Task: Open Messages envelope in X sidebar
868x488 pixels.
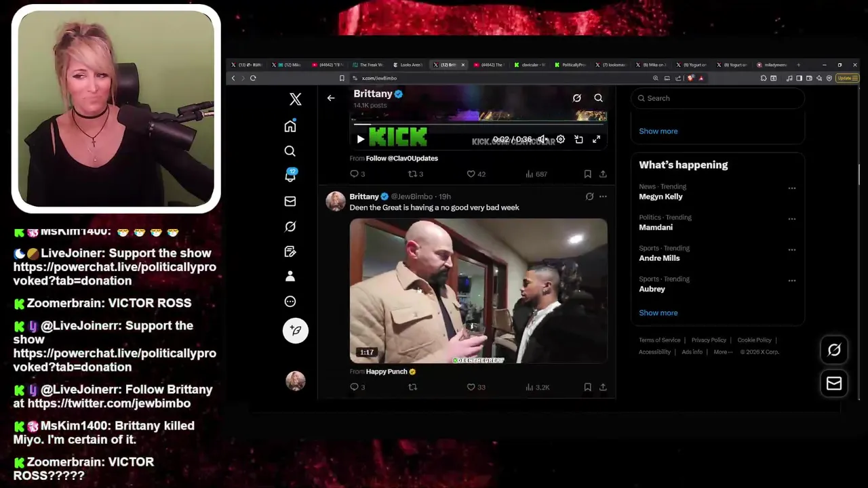Action: [290, 201]
